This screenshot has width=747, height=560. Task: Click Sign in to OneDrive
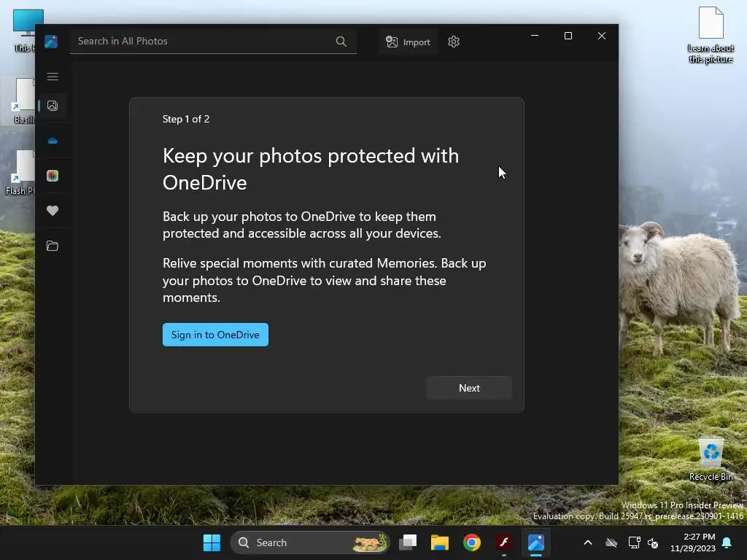[215, 335]
